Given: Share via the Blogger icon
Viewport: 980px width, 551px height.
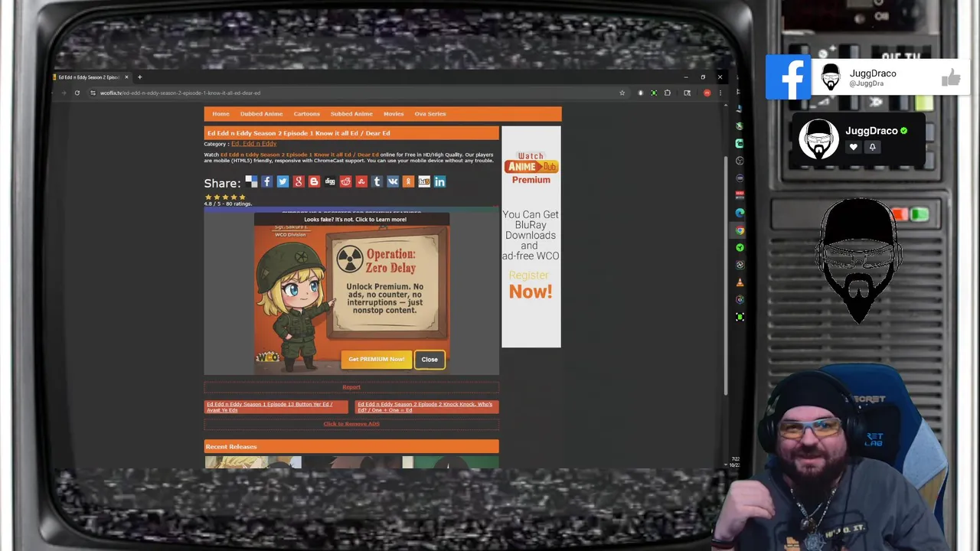Looking at the screenshot, I should pos(314,181).
